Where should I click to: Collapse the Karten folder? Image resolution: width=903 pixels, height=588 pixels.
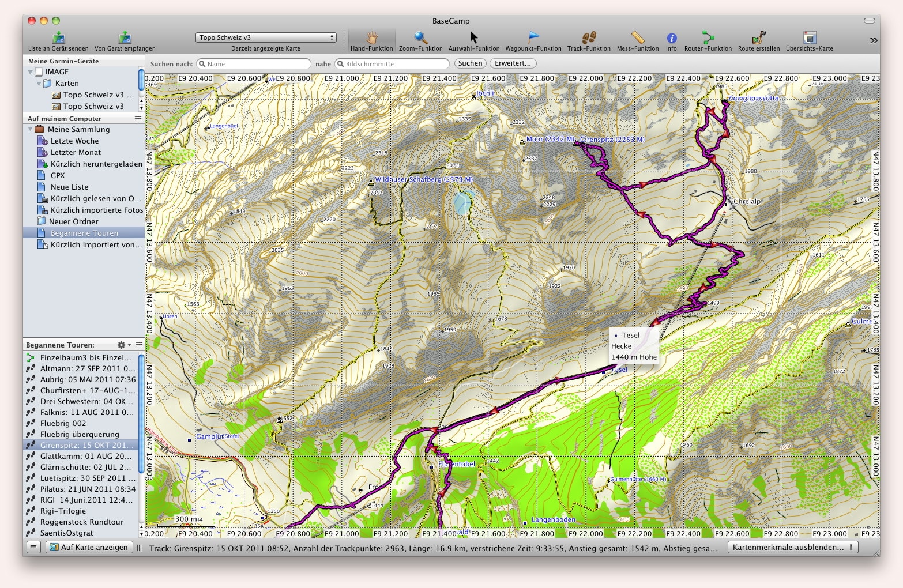[x=39, y=84]
